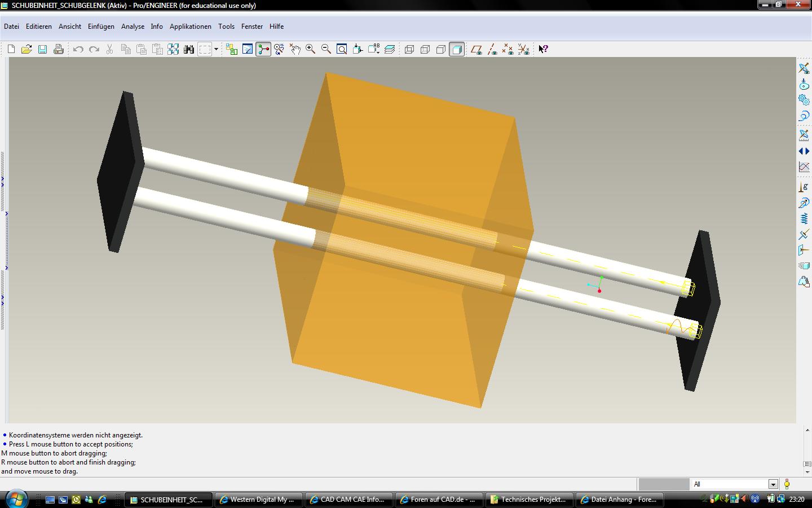Image resolution: width=812 pixels, height=508 pixels.
Task: Expand the selection box dropdown arrow
Action: click(x=216, y=49)
